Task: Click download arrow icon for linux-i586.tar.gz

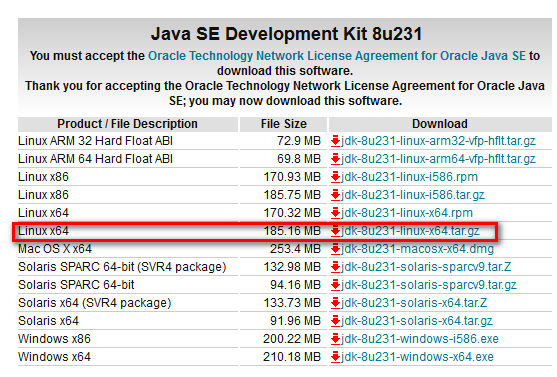Action: click(335, 195)
